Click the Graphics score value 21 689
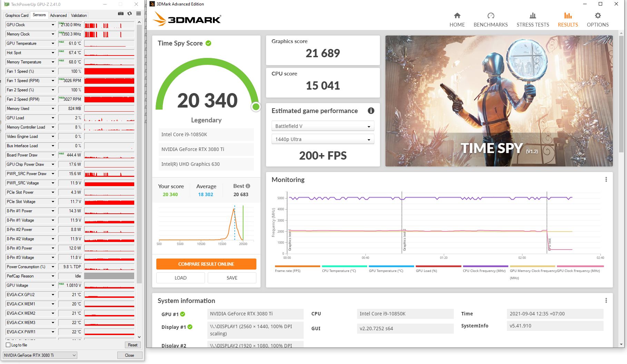 323,53
